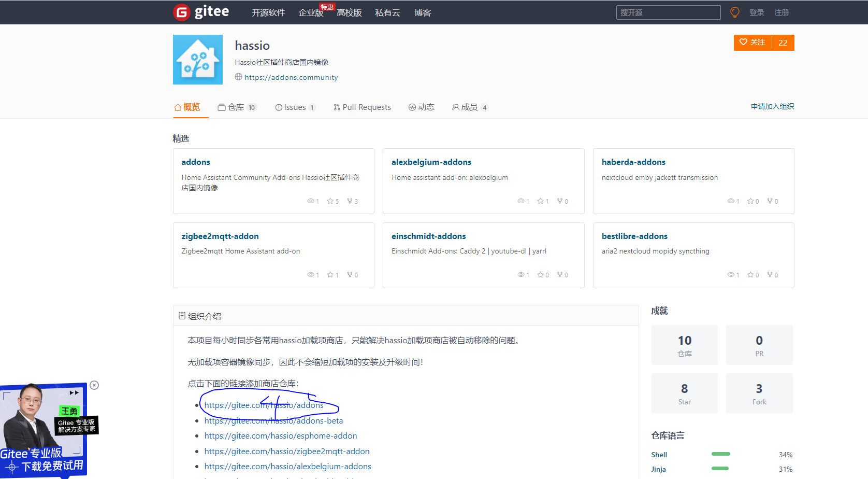Click the globe icon next to addons.community

click(x=238, y=77)
